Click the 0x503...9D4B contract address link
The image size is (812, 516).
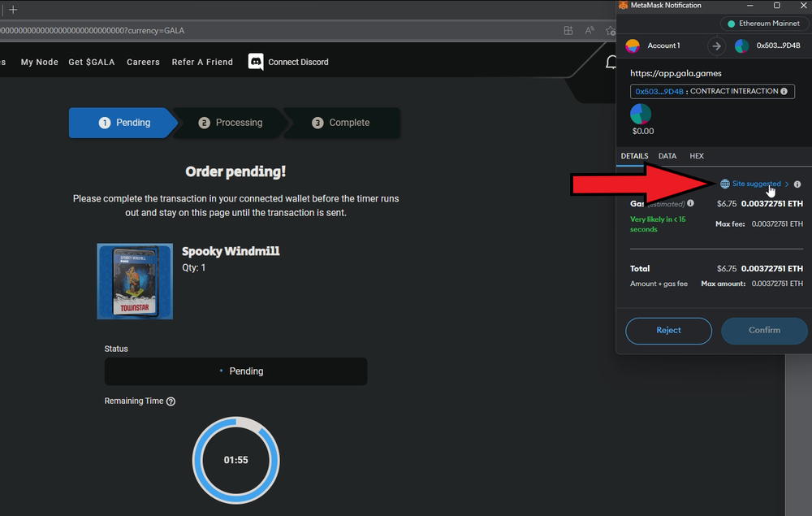pos(659,91)
